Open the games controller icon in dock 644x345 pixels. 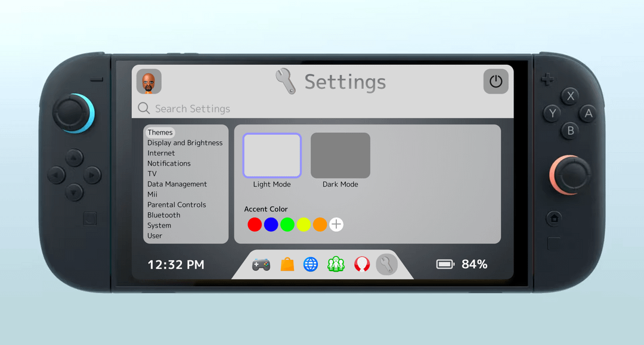click(261, 265)
